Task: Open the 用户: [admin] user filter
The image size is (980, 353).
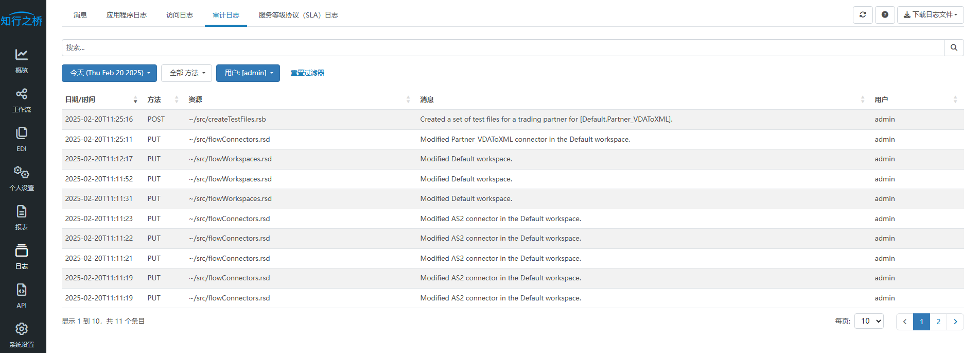Action: click(248, 73)
